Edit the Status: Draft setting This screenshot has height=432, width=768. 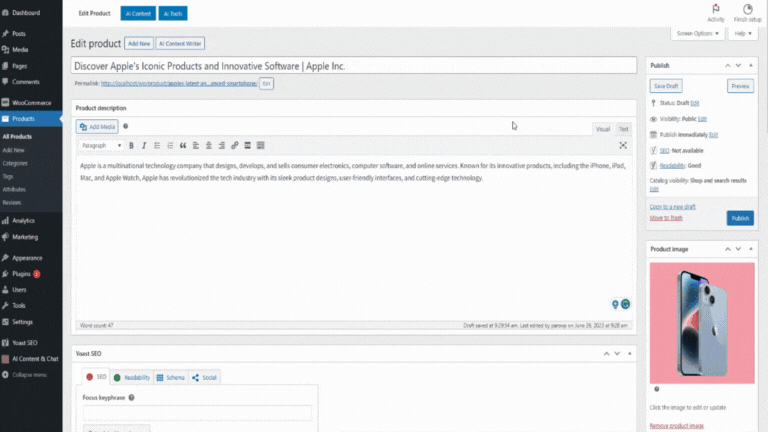click(x=695, y=103)
